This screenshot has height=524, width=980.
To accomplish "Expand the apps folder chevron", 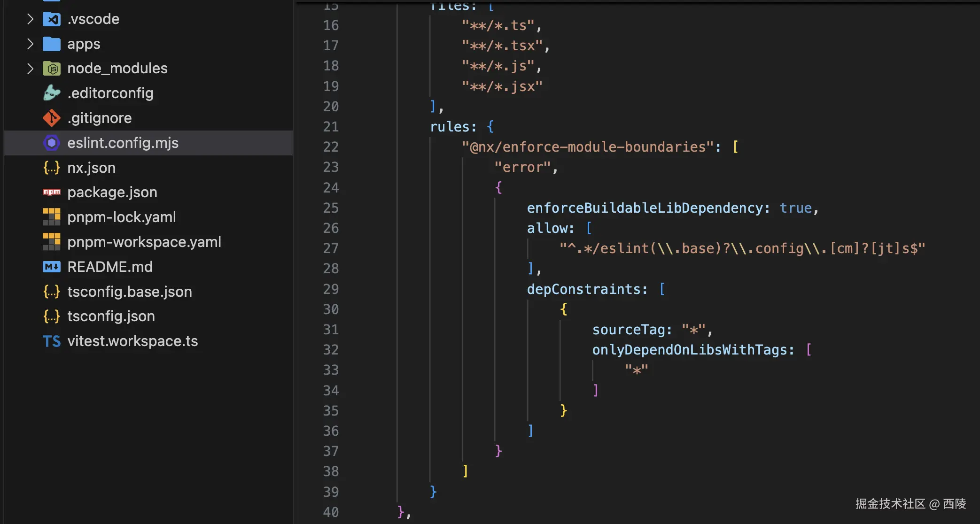I will pyautogui.click(x=30, y=44).
